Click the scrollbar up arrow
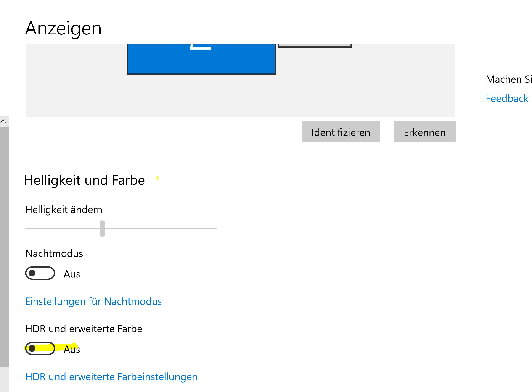Screen dimensions: 532x392 coord(3,121)
